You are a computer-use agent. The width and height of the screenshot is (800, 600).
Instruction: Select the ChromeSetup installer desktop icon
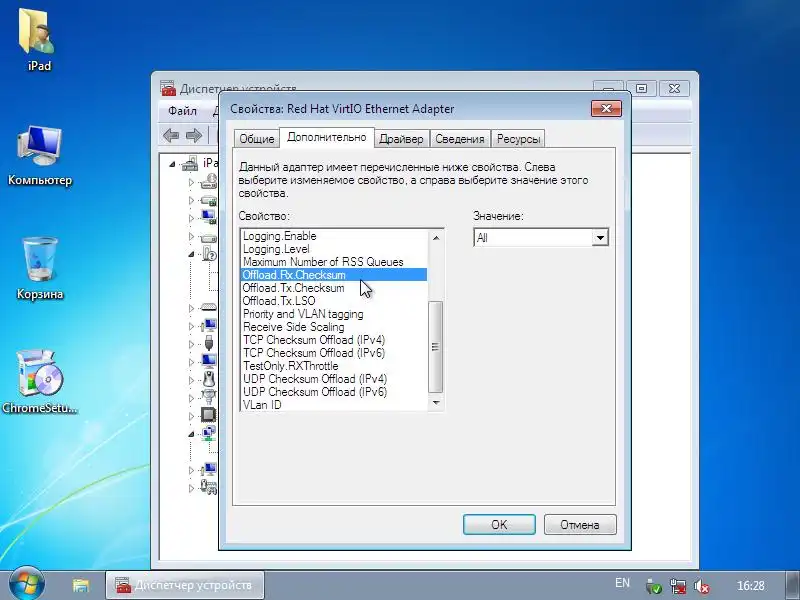click(x=40, y=382)
